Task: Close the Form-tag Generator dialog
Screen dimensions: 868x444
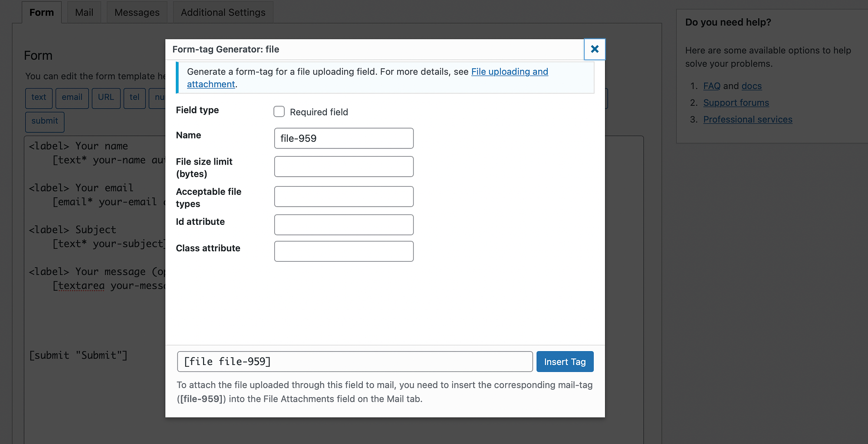Action: pos(595,49)
